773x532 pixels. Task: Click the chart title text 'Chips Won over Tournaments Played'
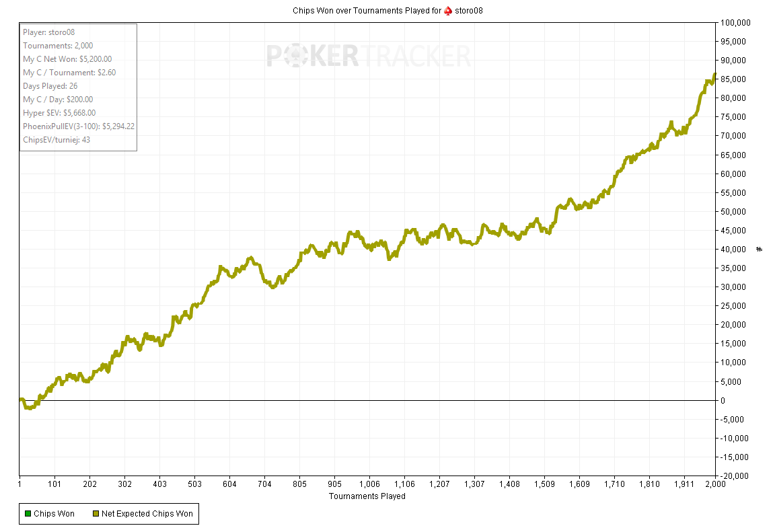click(366, 11)
